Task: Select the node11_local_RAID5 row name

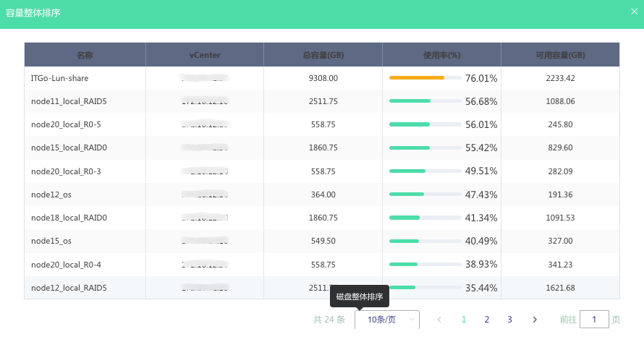Action: click(69, 101)
